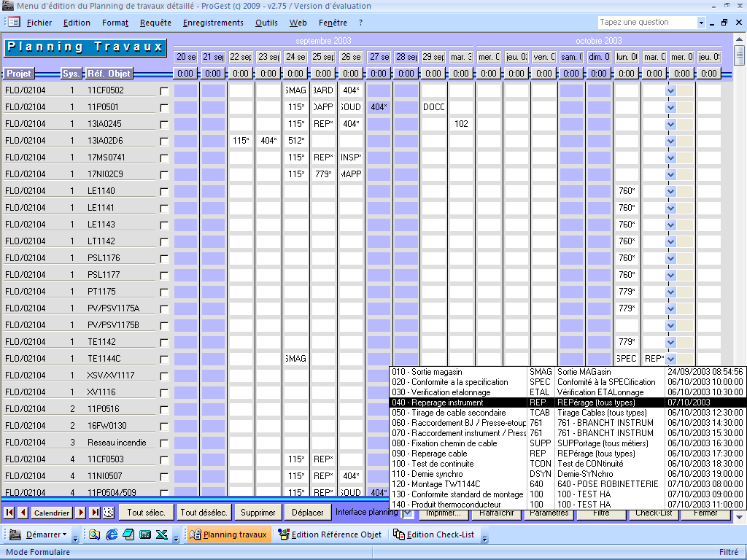Click the Tout désélec. button

click(x=204, y=513)
